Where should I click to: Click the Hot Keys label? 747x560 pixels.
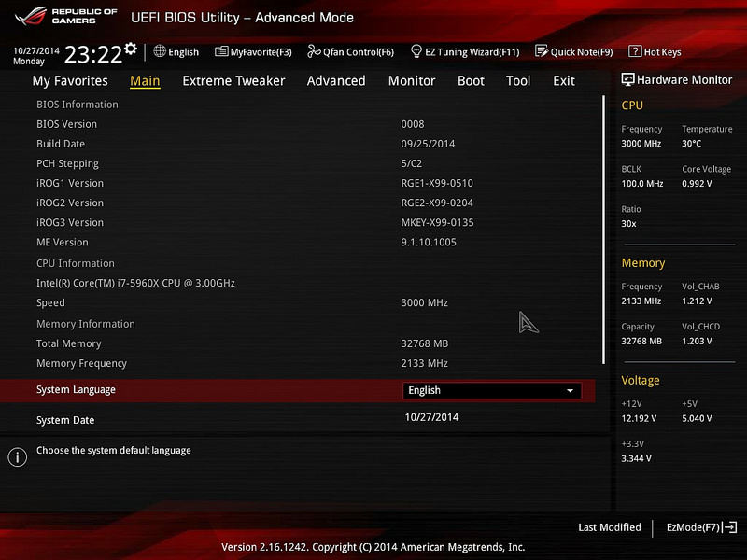(x=663, y=52)
